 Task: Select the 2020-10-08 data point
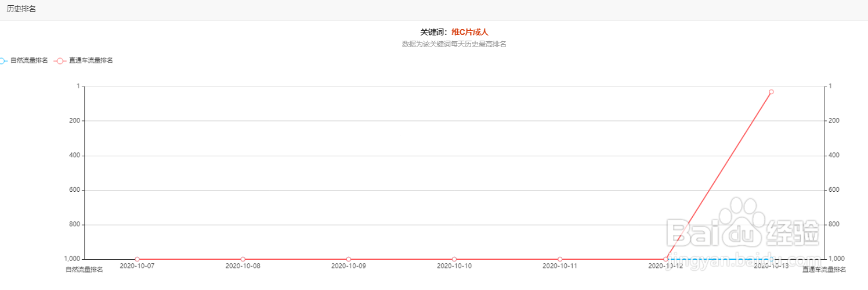click(x=243, y=259)
